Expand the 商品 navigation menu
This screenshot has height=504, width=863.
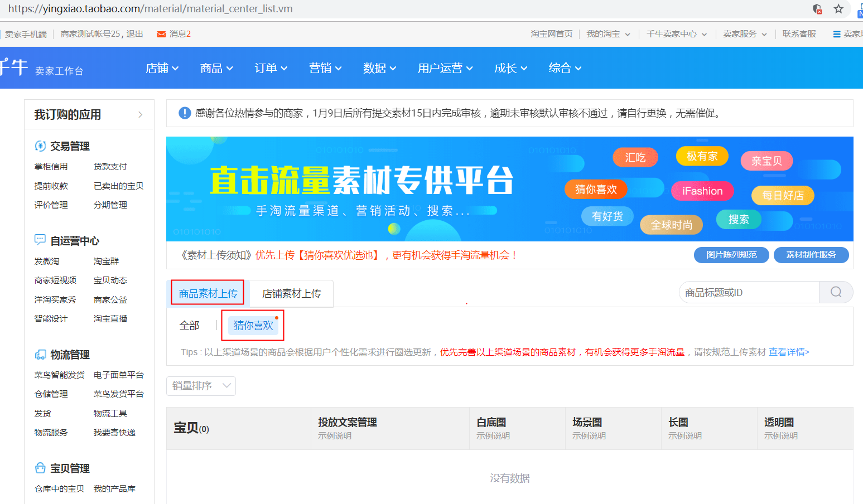pyautogui.click(x=216, y=68)
